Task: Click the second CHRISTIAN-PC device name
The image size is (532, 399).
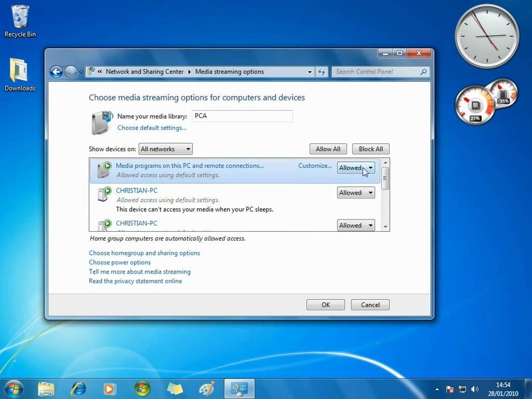Action: [x=136, y=223]
